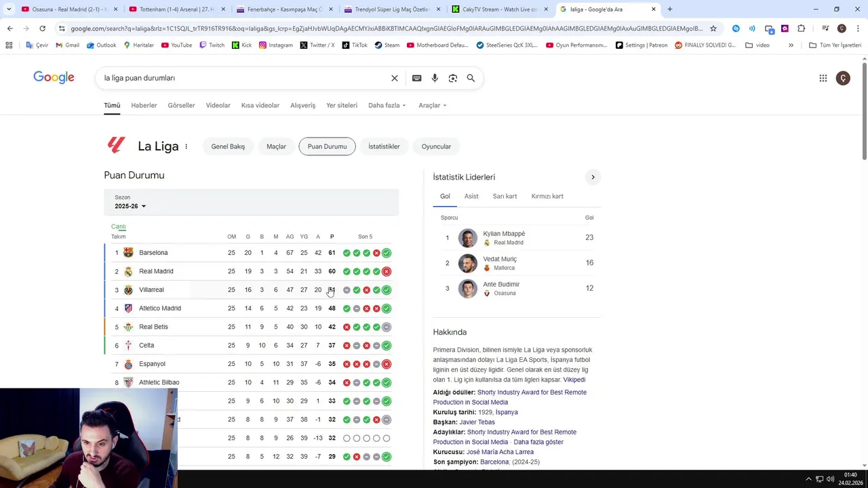Open the Maçlar pill
This screenshot has width=868, height=488.
(276, 146)
